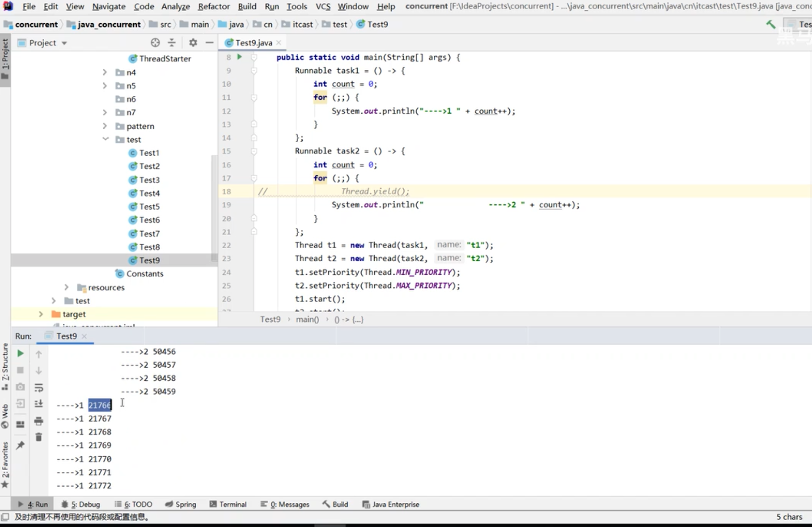Open the VCS menu
This screenshot has width=812, height=527.
click(323, 6)
